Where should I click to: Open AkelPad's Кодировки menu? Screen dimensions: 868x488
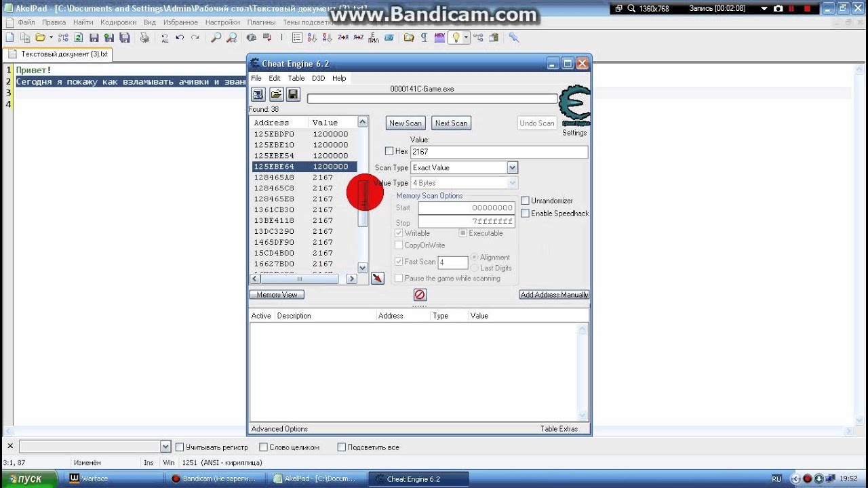coord(118,22)
